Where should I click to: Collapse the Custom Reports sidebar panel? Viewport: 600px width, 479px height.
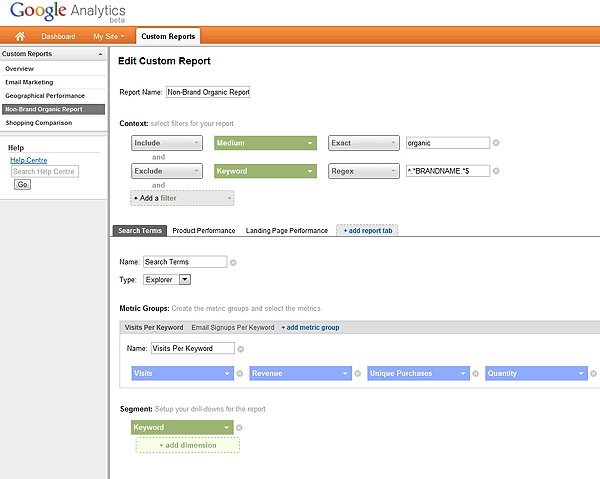(x=100, y=54)
